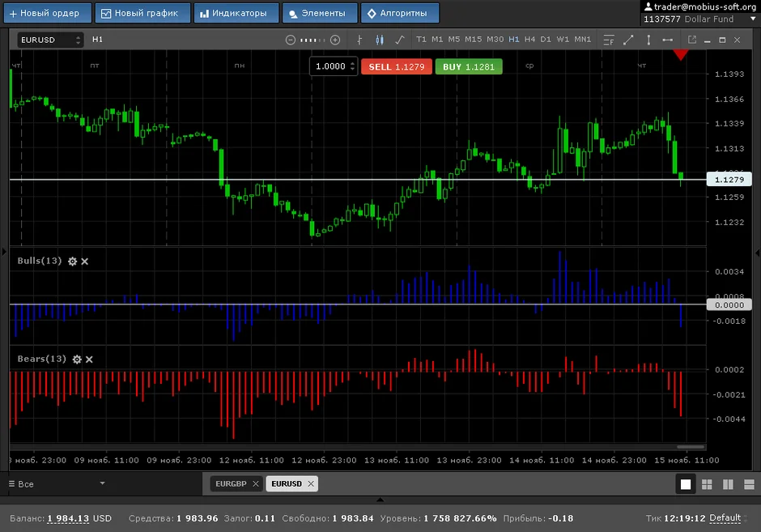Open Алгоритмы menu
The height and width of the screenshot is (532, 761).
pyautogui.click(x=400, y=13)
